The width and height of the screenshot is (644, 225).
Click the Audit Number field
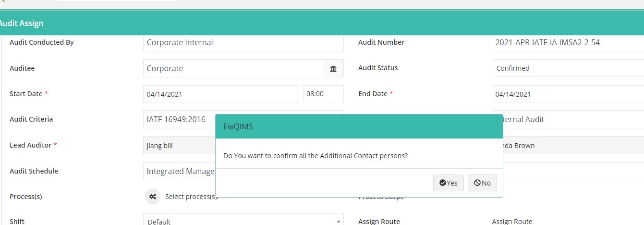coord(568,42)
